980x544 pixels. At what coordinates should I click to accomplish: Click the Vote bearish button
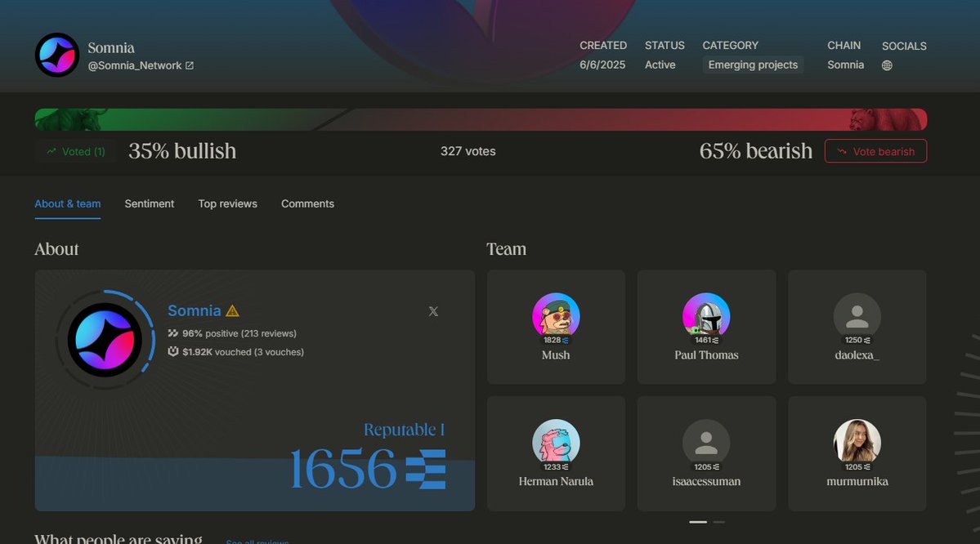(x=875, y=151)
